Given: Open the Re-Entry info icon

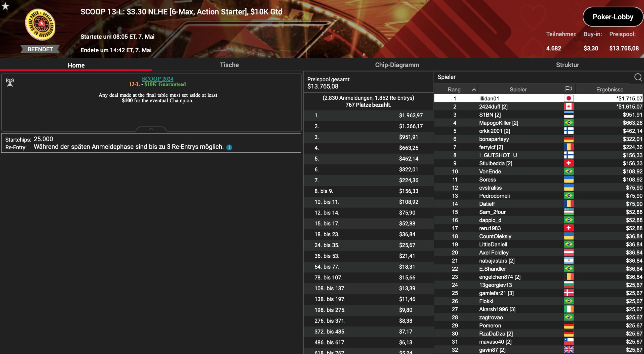Looking at the screenshot, I should (229, 147).
